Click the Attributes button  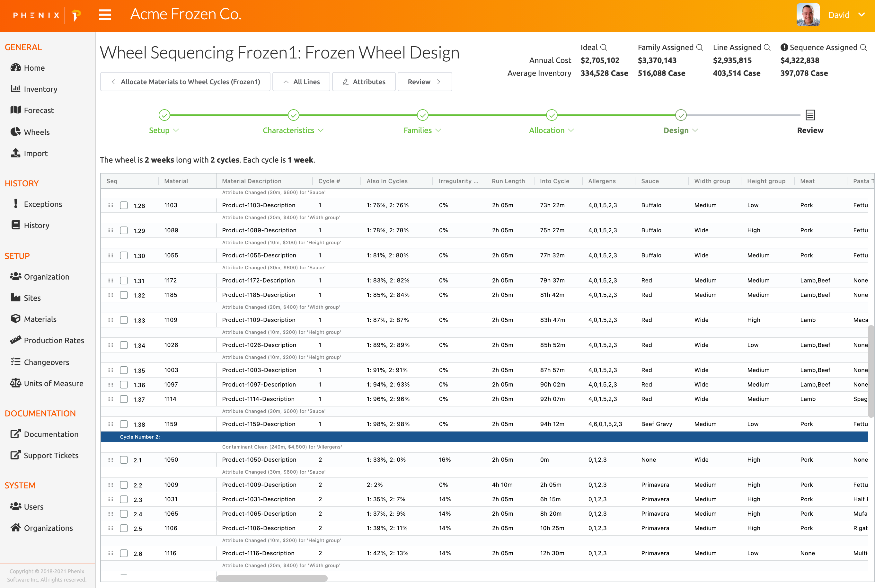[364, 82]
